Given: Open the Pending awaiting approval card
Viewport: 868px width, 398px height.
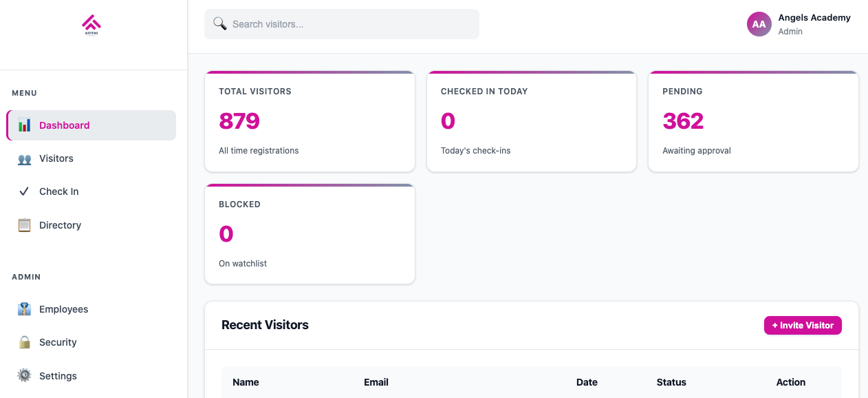Looking at the screenshot, I should coord(753,121).
